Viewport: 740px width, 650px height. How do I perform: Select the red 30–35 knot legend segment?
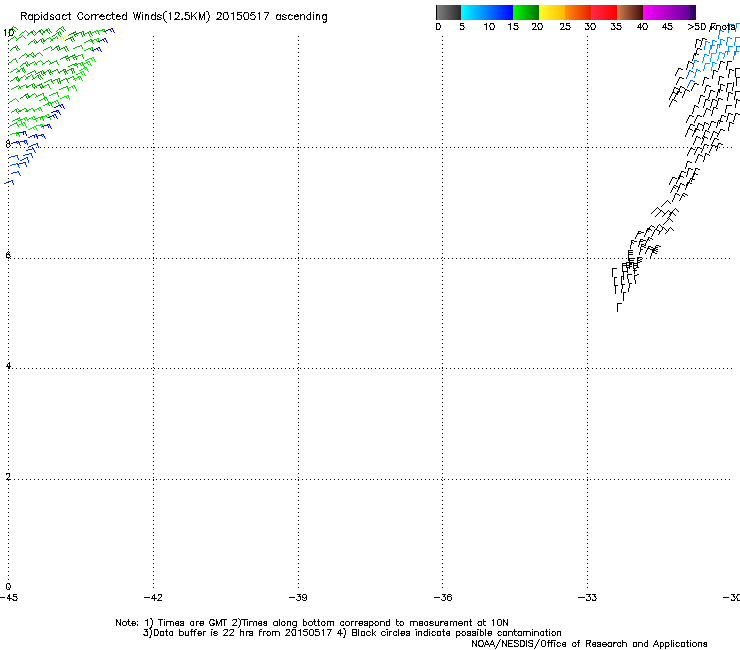[604, 12]
